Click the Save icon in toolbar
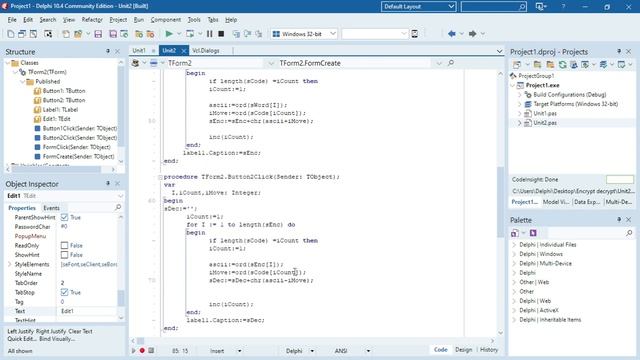 pyautogui.click(x=98, y=34)
